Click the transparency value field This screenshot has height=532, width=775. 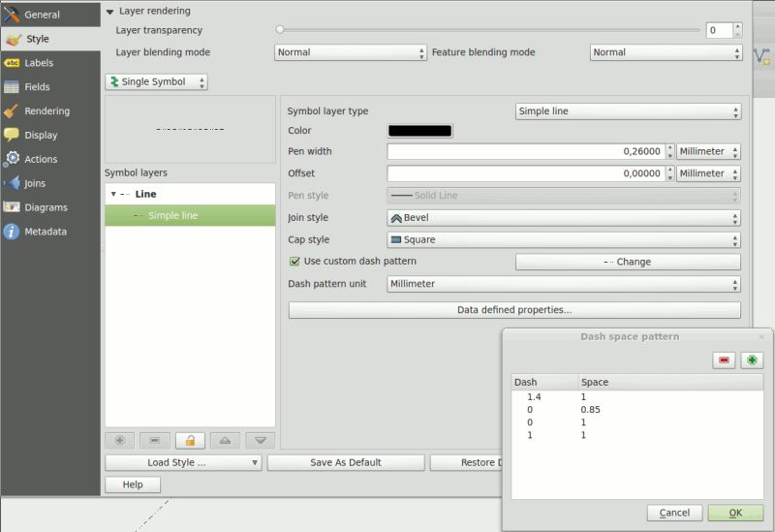click(x=719, y=30)
